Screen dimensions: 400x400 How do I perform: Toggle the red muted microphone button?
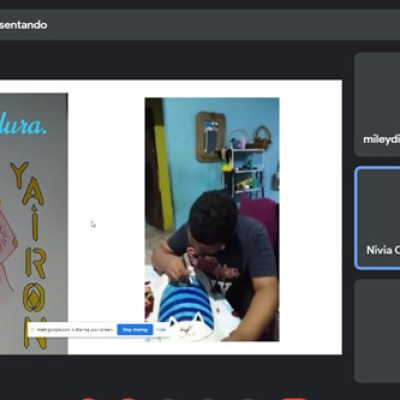point(88,399)
